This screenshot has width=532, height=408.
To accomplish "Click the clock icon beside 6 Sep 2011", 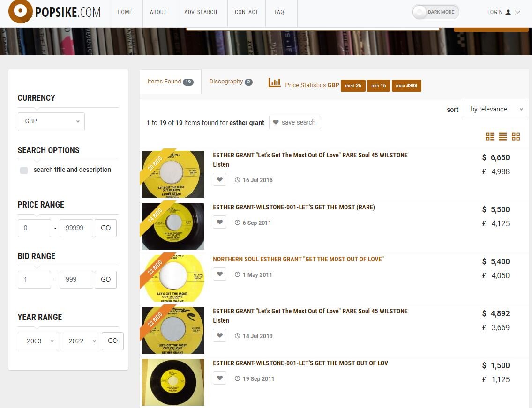I will coord(238,223).
